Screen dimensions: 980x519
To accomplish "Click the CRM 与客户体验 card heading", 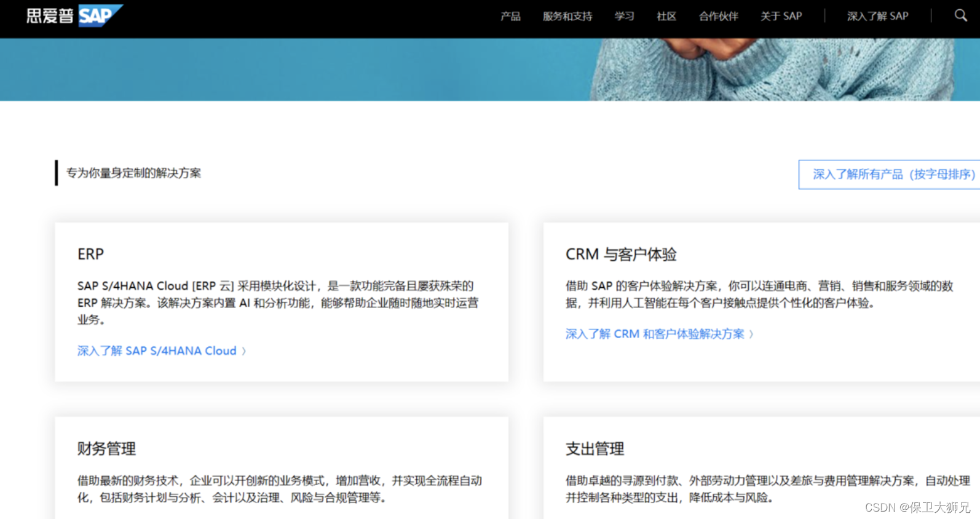I will tap(621, 254).
